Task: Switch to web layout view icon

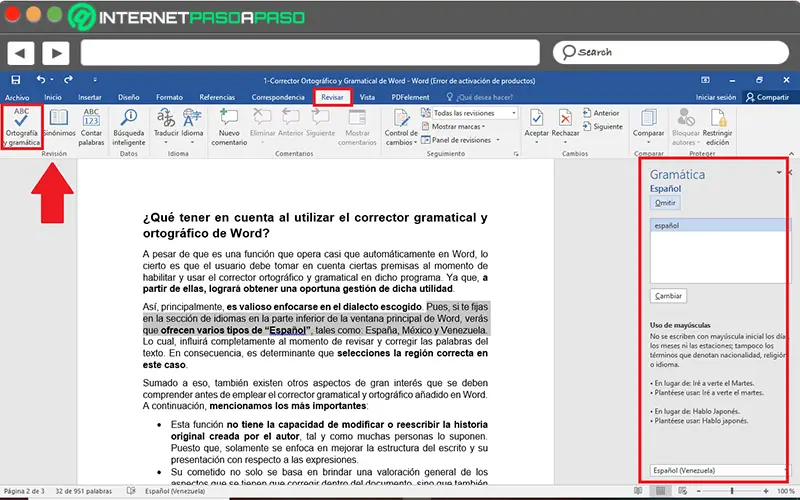Action: click(683, 491)
